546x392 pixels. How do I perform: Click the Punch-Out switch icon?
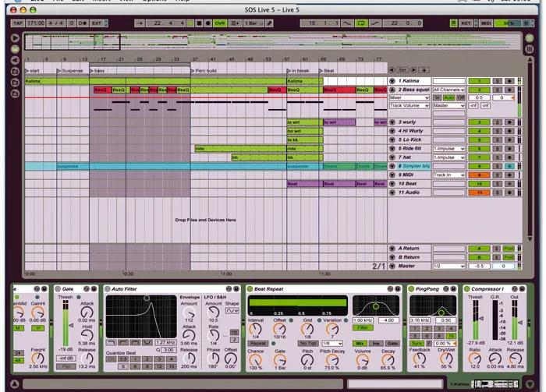pyautogui.click(x=375, y=23)
